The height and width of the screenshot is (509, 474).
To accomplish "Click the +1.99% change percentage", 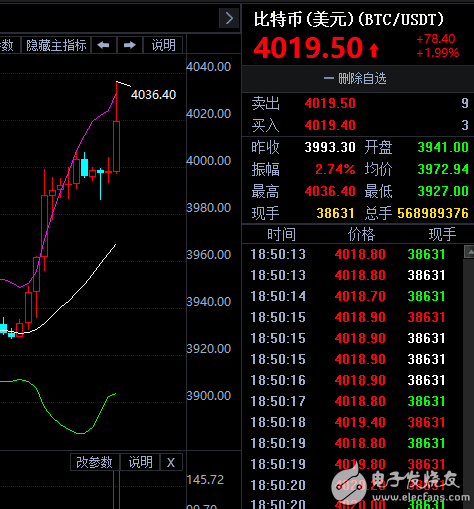I will click(x=437, y=53).
